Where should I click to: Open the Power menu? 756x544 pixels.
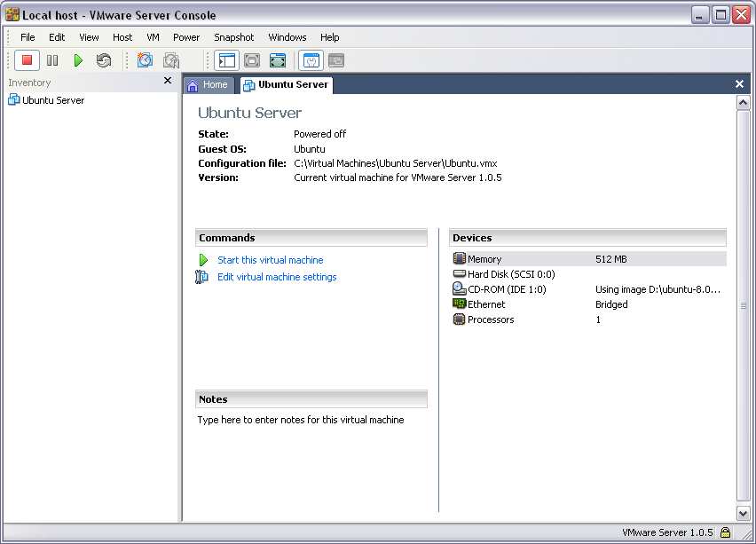pos(186,37)
